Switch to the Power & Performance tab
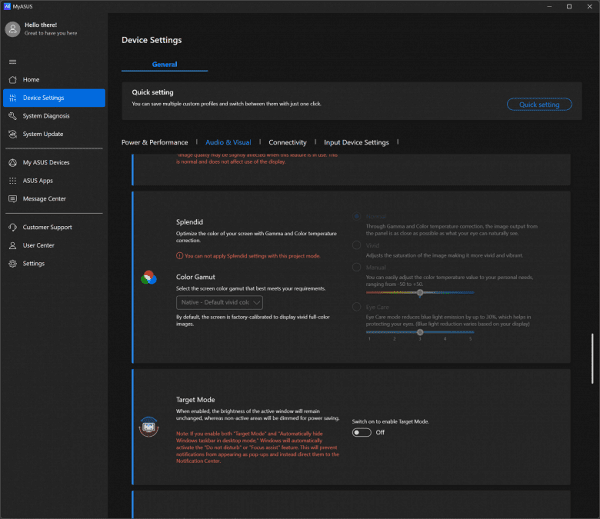The height and width of the screenshot is (519, 600). tap(155, 143)
